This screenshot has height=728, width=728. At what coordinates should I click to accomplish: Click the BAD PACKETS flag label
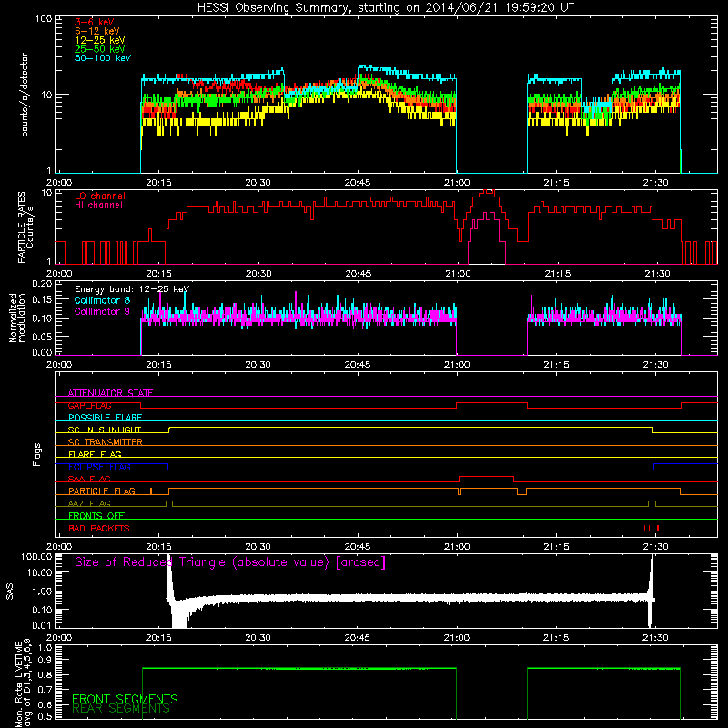[x=99, y=528]
